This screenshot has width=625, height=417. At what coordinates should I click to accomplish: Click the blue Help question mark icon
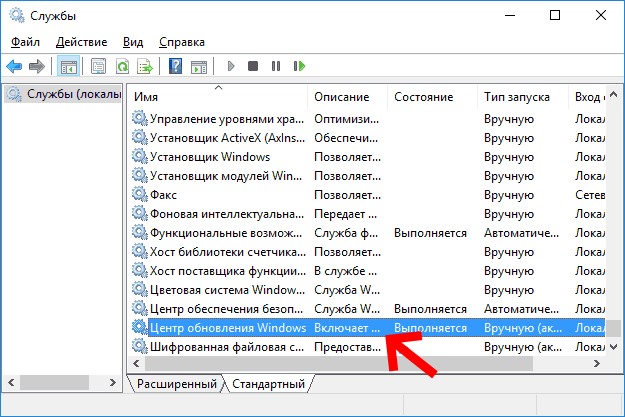click(175, 67)
